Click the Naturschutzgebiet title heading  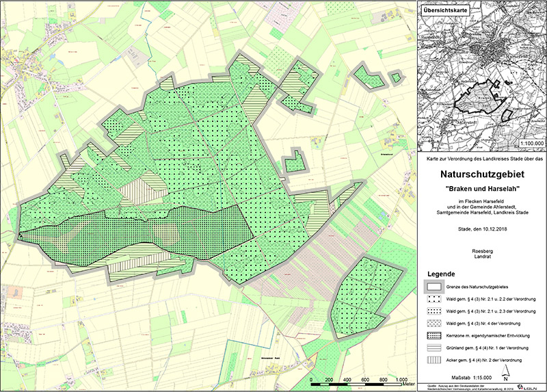[x=483, y=175]
